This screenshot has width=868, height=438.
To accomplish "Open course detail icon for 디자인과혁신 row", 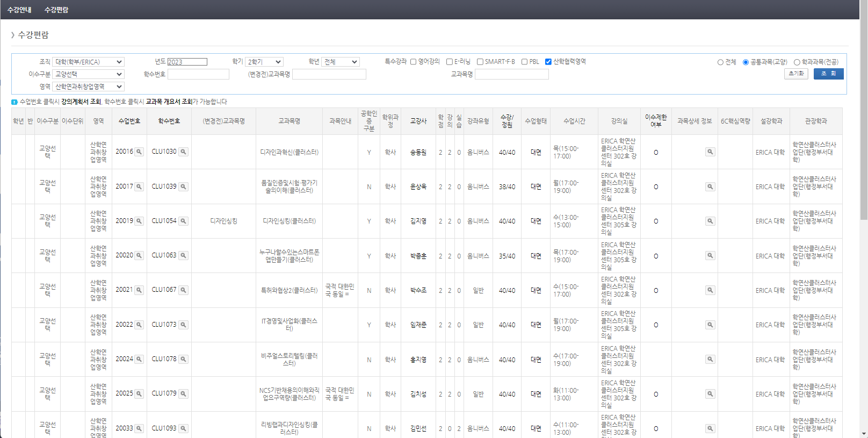I will point(710,152).
